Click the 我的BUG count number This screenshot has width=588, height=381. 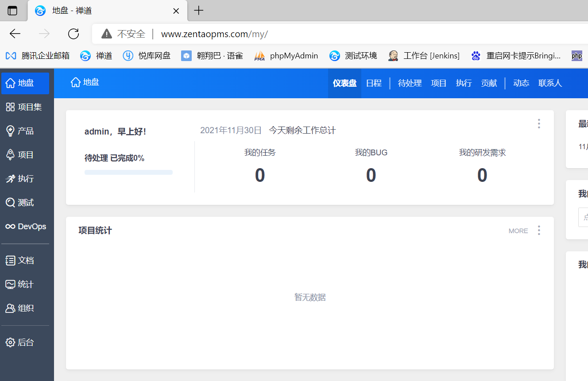pos(371,175)
